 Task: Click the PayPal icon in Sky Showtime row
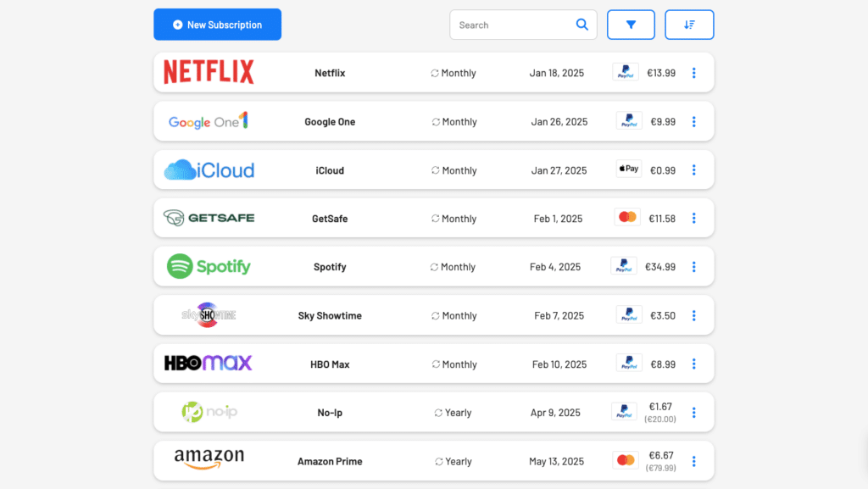(x=629, y=314)
